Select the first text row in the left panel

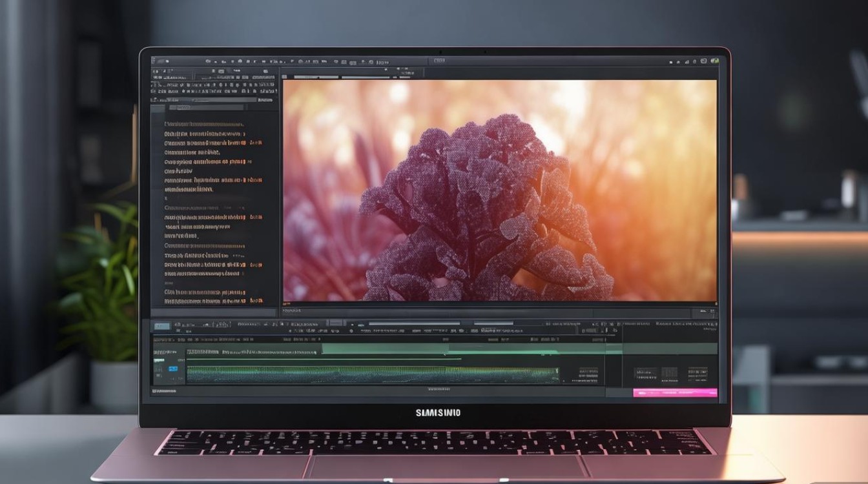coord(204,124)
